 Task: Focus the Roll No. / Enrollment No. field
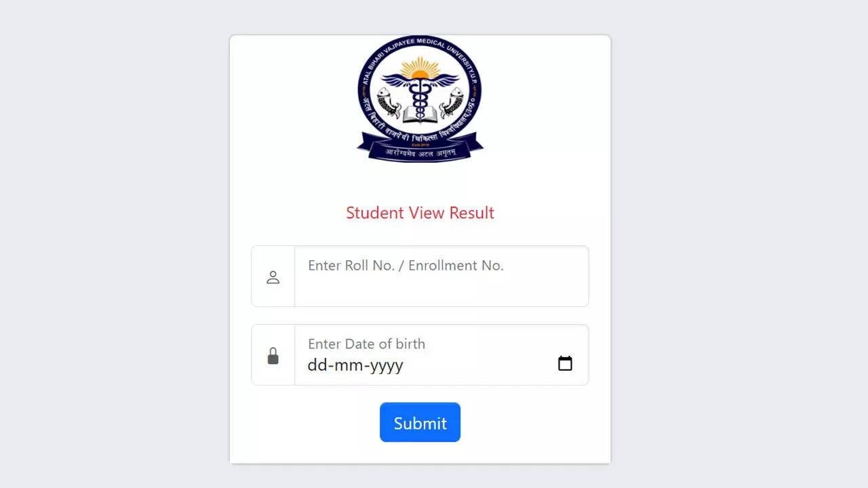coord(441,277)
